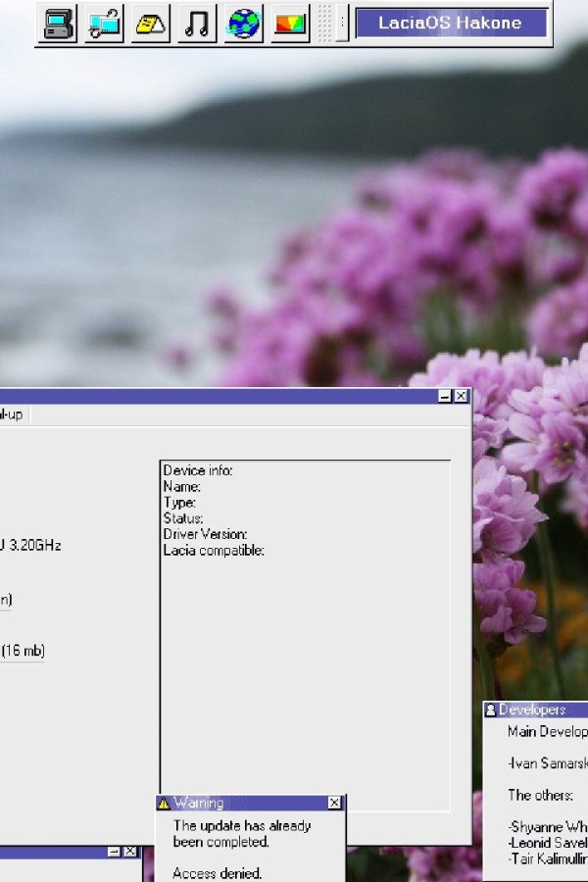Click the dotted toolbar grip handle
Viewport: 588px width, 882px height.
[x=324, y=24]
